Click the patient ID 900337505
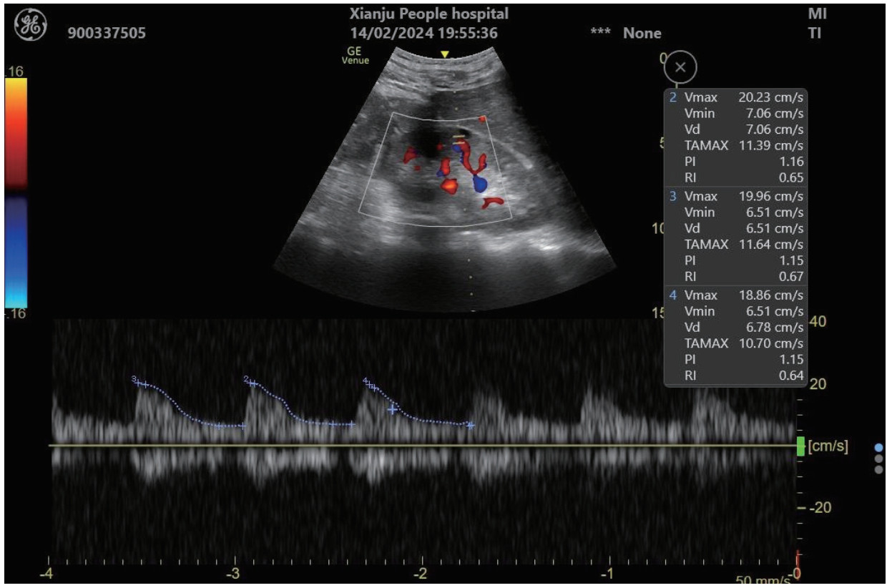The width and height of the screenshot is (892, 588). 107,33
